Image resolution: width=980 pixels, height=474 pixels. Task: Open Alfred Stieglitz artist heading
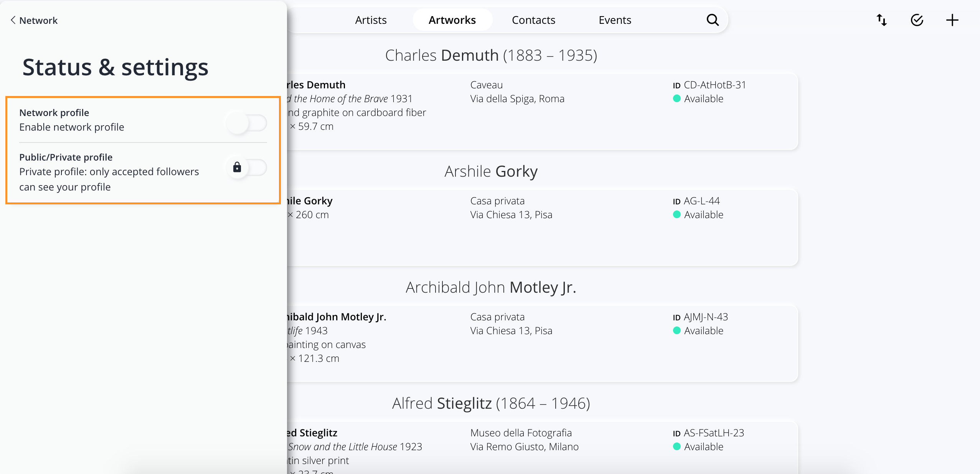click(491, 403)
